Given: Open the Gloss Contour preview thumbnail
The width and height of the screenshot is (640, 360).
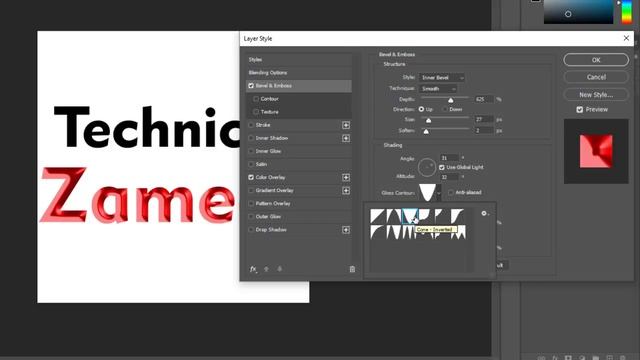Looking at the screenshot, I should click(x=427, y=193).
